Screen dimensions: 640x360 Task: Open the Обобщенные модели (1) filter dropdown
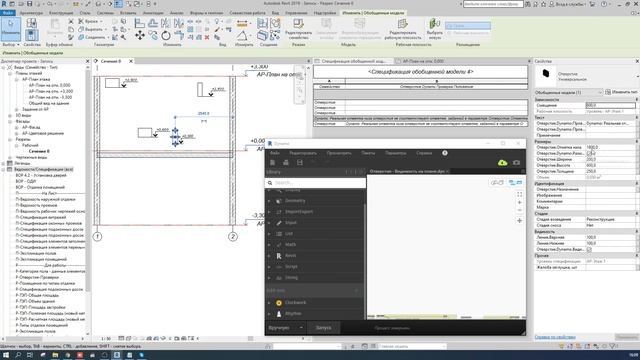click(x=568, y=93)
